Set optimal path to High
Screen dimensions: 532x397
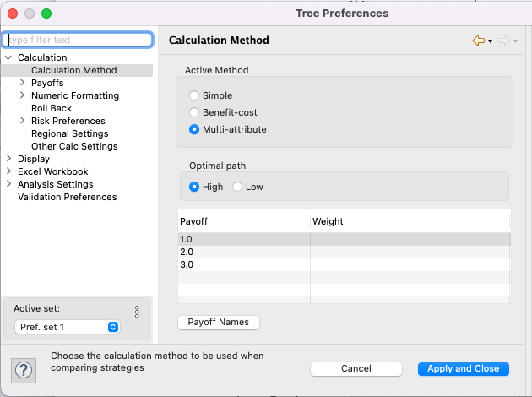[x=195, y=187]
